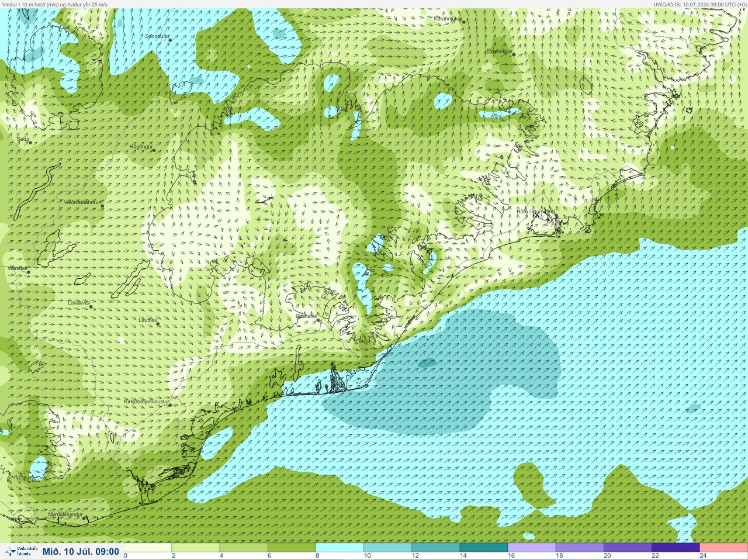The width and height of the screenshot is (748, 560).
Task: Click the Sandbúðir station label
Action: click(156, 36)
